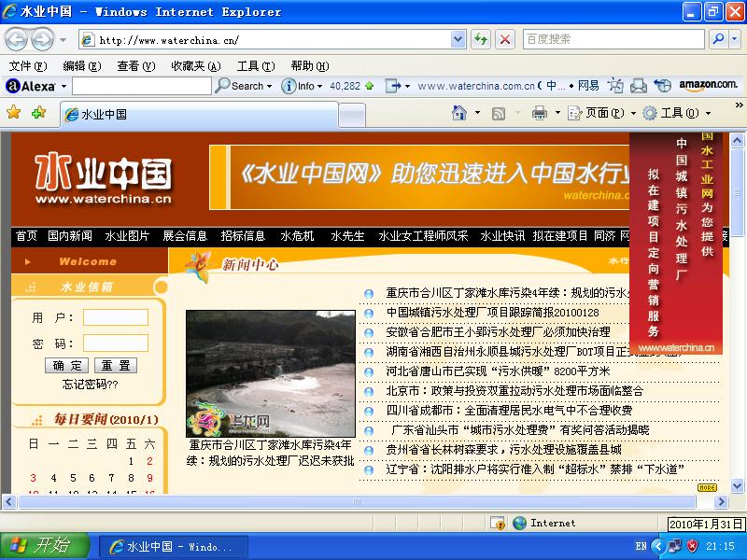The image size is (747, 560).
Task: Click the Alexa Info icon
Action: [x=288, y=86]
